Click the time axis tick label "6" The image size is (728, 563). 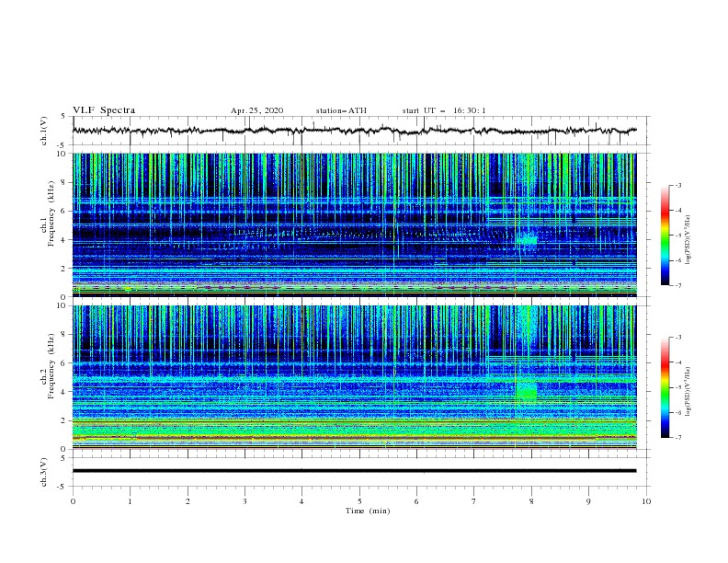[x=416, y=501]
